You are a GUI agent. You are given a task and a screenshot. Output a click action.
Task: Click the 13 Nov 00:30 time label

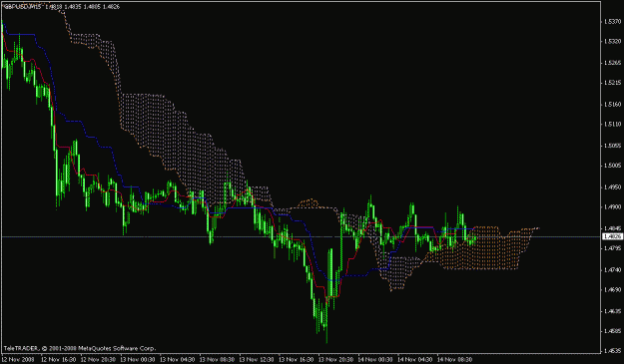pos(138,359)
